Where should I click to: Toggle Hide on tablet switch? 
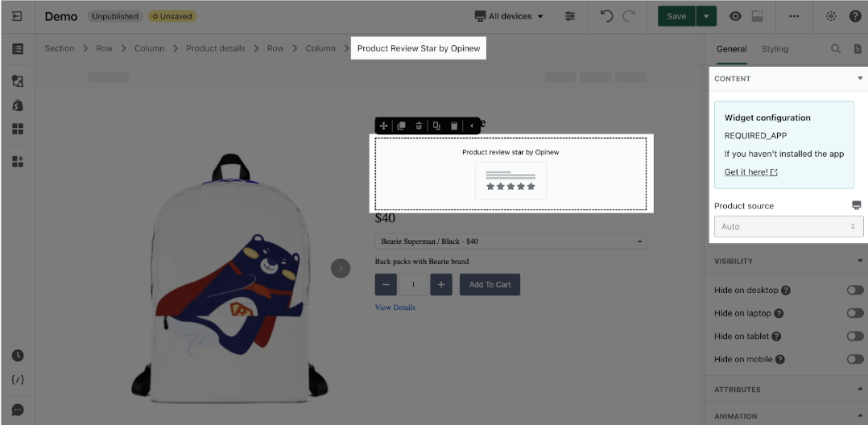pos(855,336)
